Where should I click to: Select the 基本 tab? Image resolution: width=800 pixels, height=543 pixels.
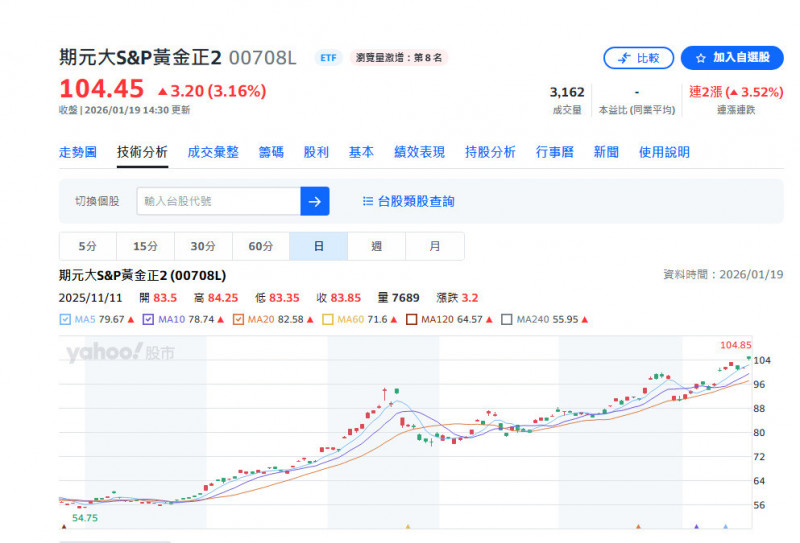point(361,152)
